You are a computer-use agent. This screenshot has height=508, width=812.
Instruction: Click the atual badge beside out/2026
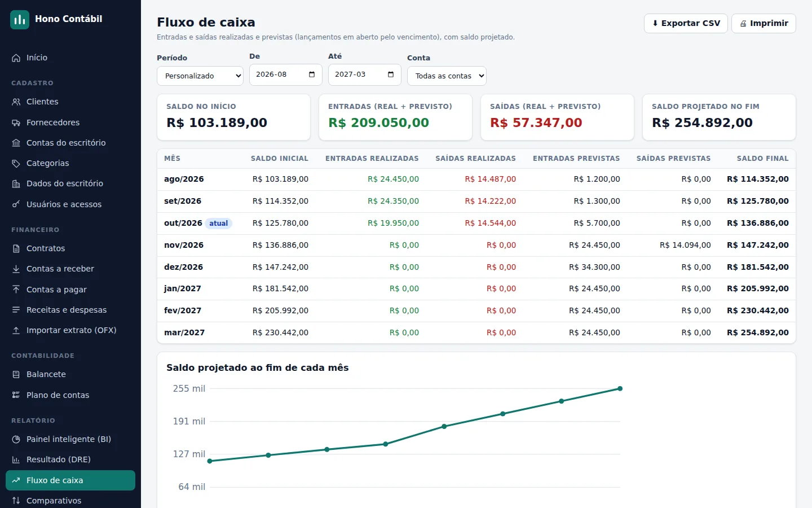tap(219, 223)
